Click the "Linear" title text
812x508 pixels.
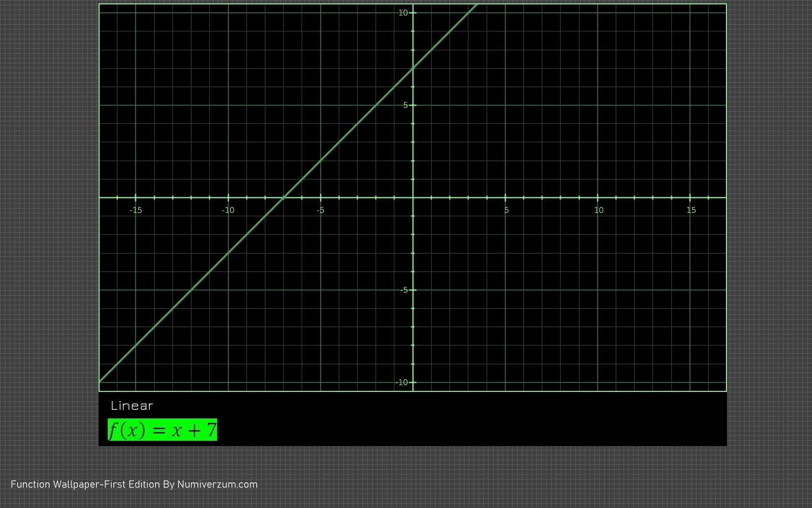[x=132, y=406]
